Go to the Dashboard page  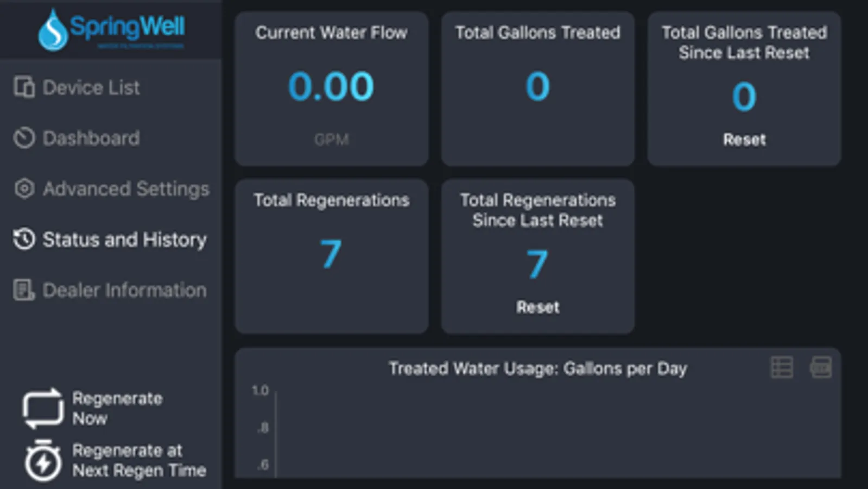(x=91, y=138)
